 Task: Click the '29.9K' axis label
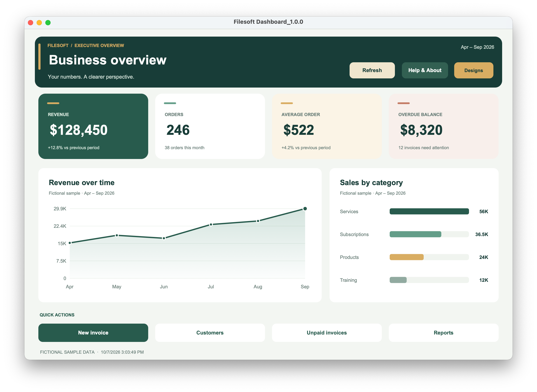60,209
